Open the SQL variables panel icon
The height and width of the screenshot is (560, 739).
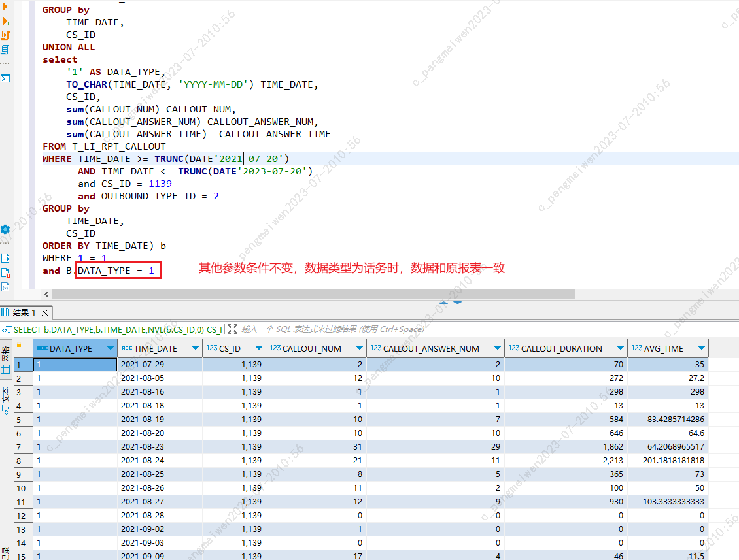coord(6,287)
